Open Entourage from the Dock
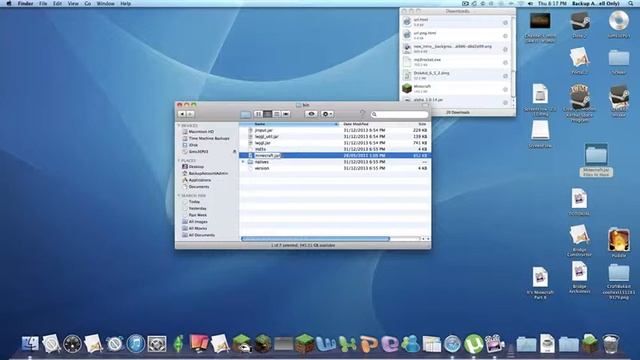Viewport: 640px width, 360px height. tap(390, 344)
